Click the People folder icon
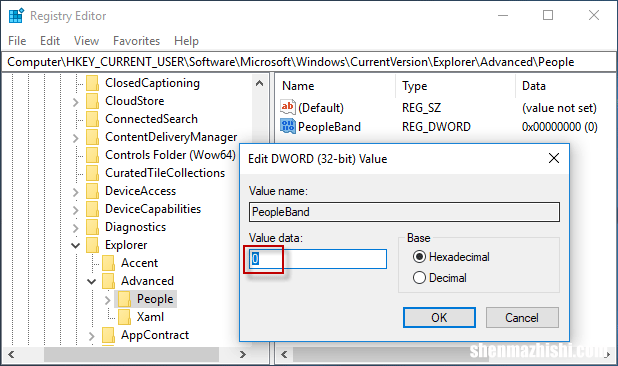 125,299
